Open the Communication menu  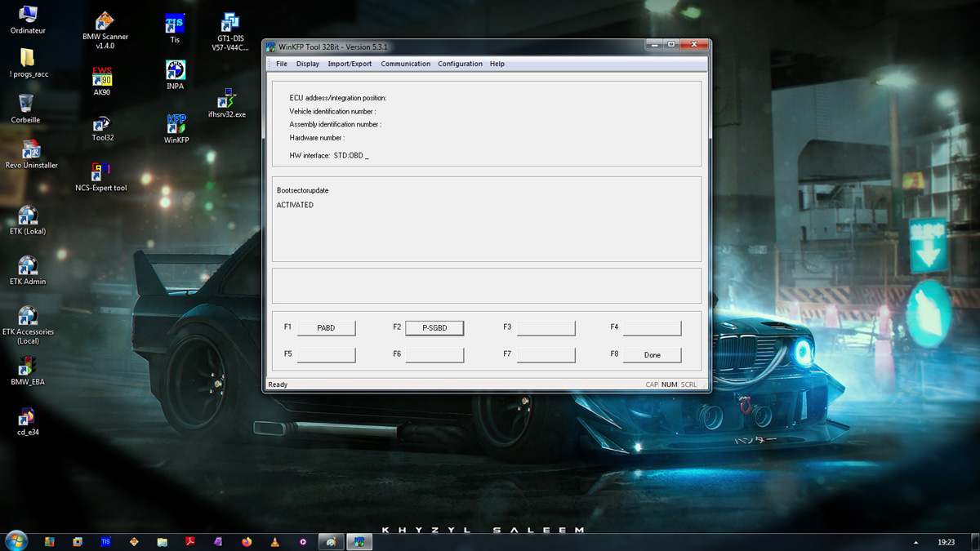click(406, 64)
